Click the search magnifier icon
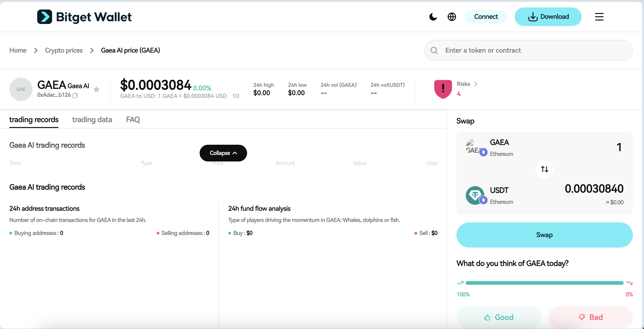 (x=434, y=50)
